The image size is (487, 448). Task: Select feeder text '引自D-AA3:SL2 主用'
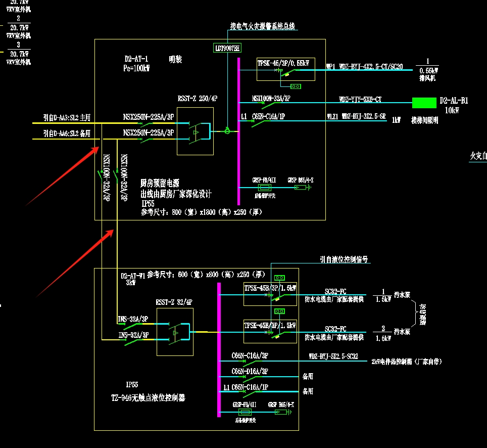(x=67, y=117)
